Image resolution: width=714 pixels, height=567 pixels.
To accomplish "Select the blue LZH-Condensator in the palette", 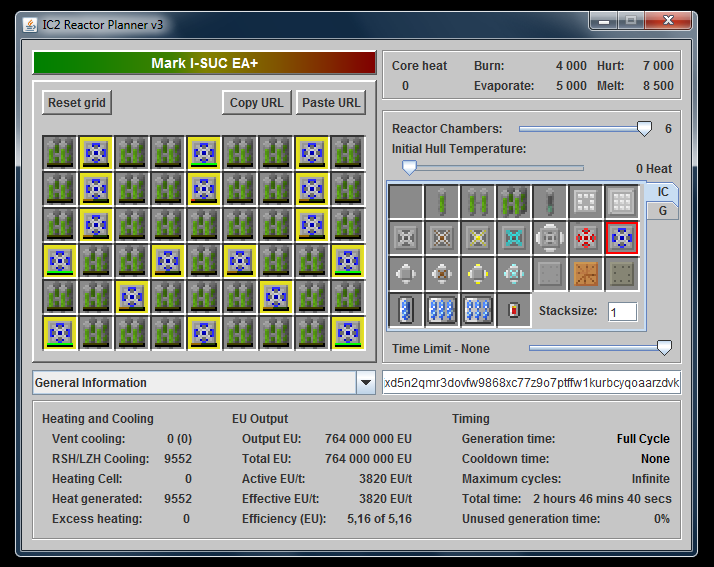I will click(x=621, y=239).
